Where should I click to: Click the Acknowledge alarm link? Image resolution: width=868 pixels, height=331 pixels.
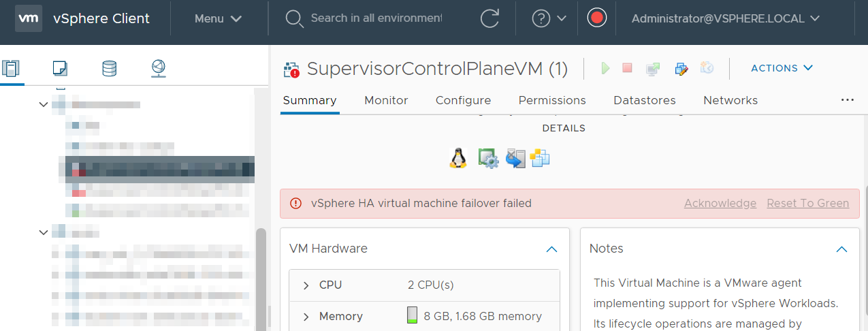tap(720, 203)
